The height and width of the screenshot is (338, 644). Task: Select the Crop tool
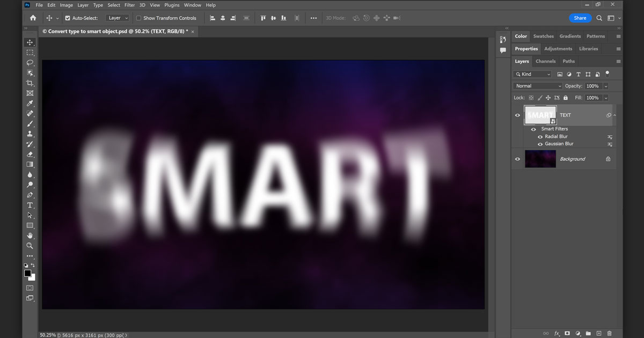[30, 83]
